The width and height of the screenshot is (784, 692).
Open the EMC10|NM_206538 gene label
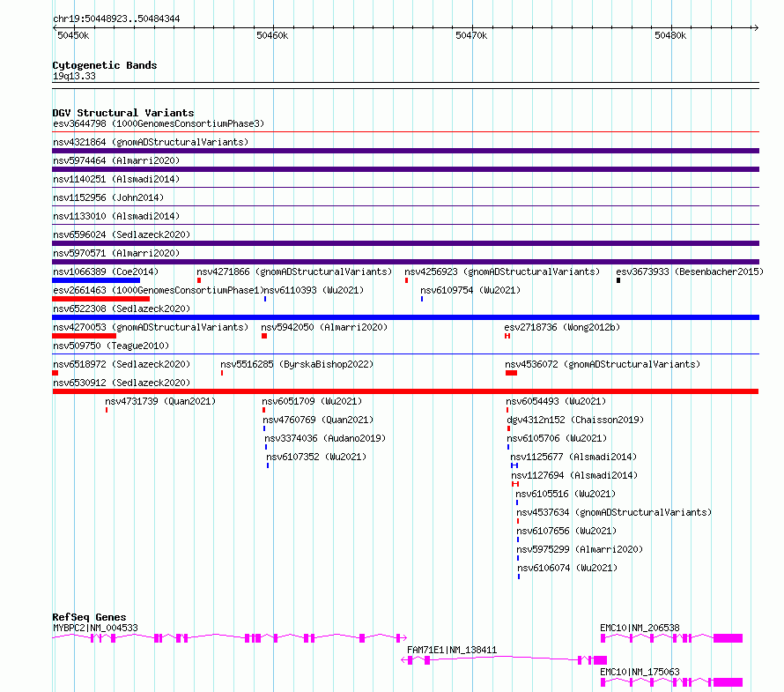click(640, 628)
